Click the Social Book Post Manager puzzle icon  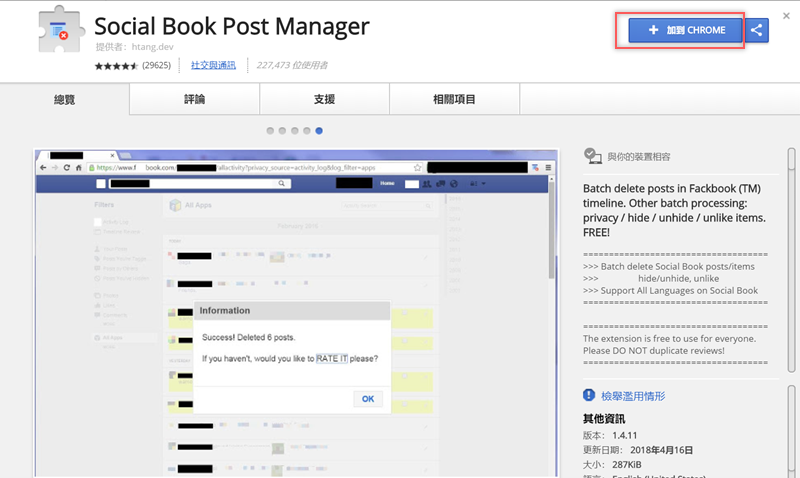tap(61, 30)
